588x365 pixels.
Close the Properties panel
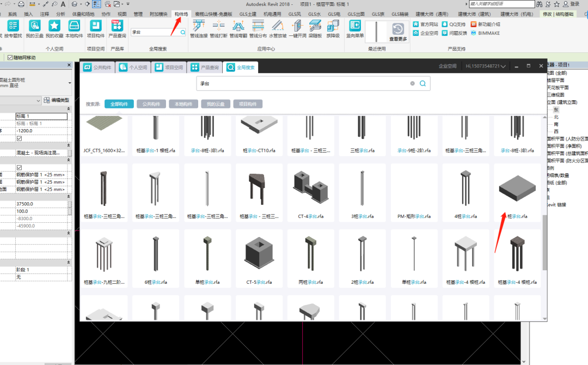(69, 65)
